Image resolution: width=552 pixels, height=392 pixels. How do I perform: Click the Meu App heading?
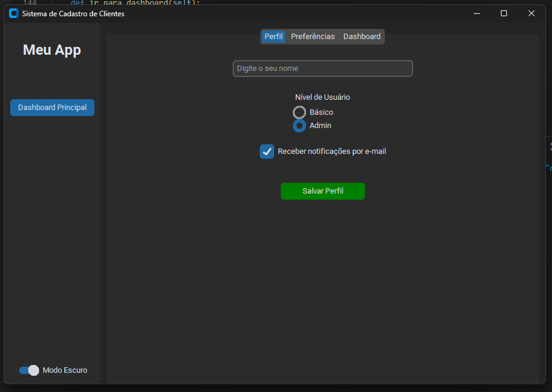pyautogui.click(x=52, y=50)
